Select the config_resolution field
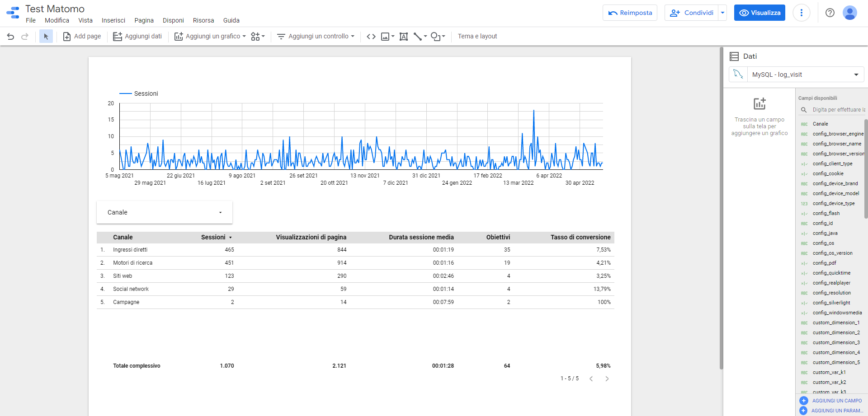 831,293
